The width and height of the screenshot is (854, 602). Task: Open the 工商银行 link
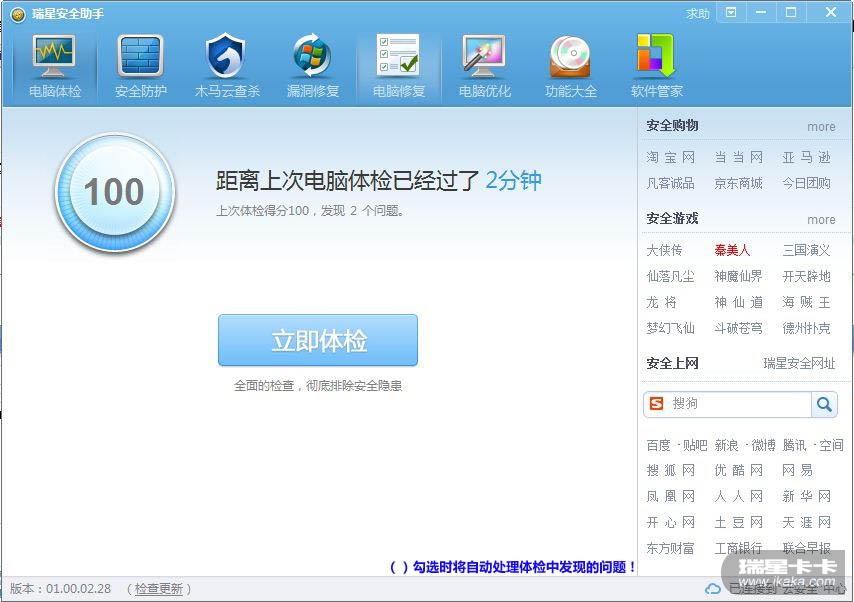[739, 549]
